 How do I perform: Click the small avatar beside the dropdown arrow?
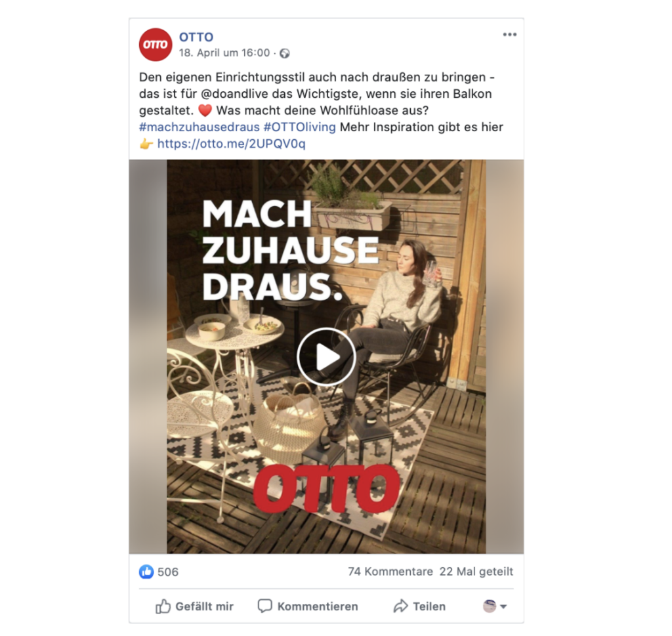click(x=490, y=606)
